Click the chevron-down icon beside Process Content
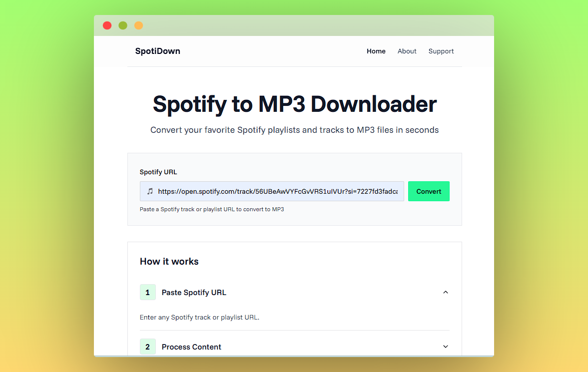 445,346
